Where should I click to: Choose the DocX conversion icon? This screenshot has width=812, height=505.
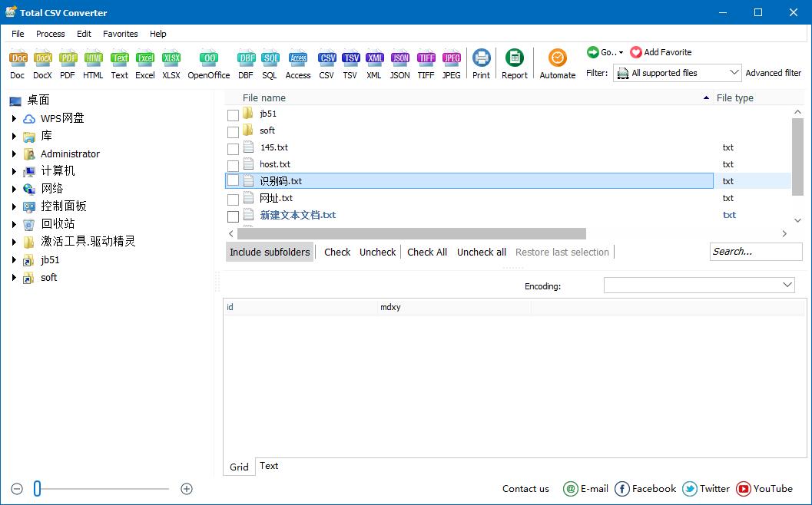pyautogui.click(x=42, y=58)
